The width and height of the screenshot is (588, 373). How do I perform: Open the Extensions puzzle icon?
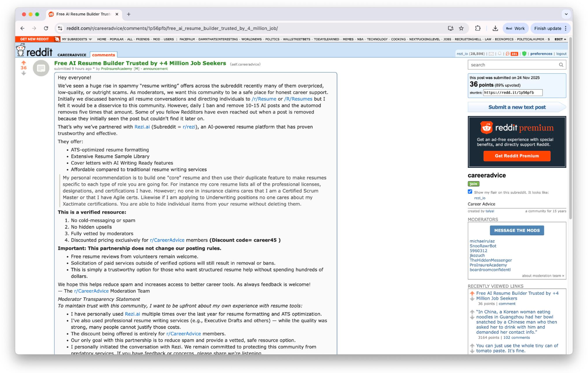pos(478,28)
